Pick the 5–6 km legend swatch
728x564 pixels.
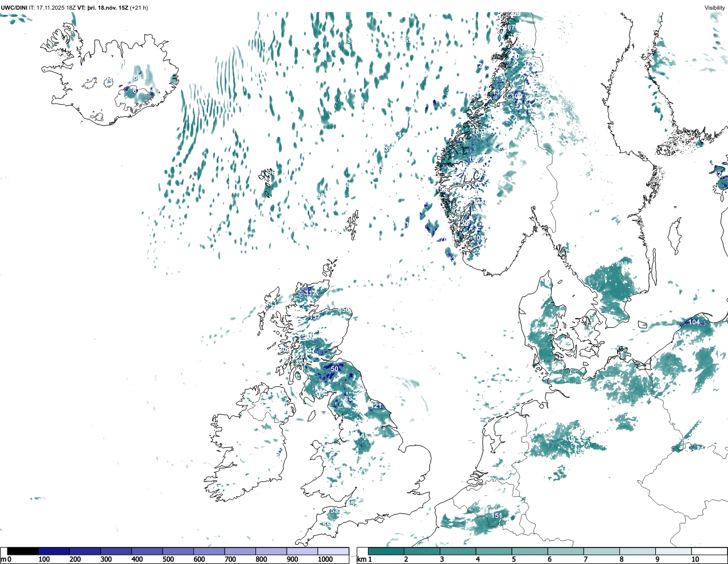tap(530, 551)
